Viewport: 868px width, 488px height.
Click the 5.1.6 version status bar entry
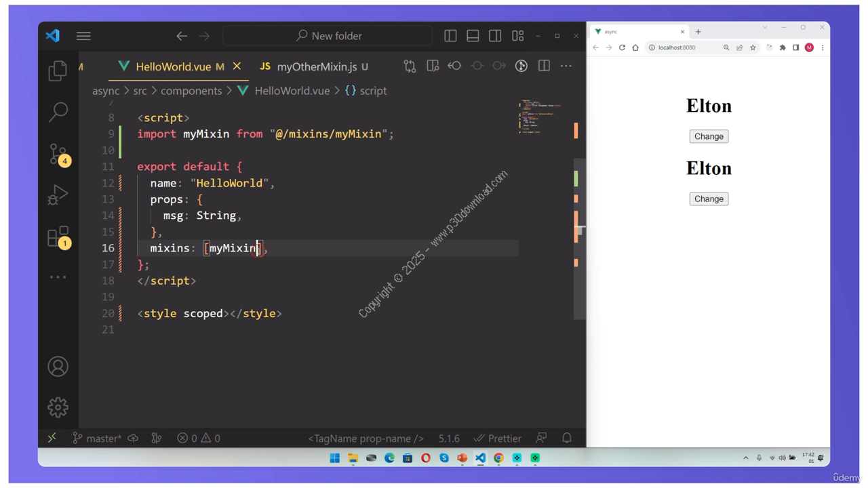(x=449, y=439)
